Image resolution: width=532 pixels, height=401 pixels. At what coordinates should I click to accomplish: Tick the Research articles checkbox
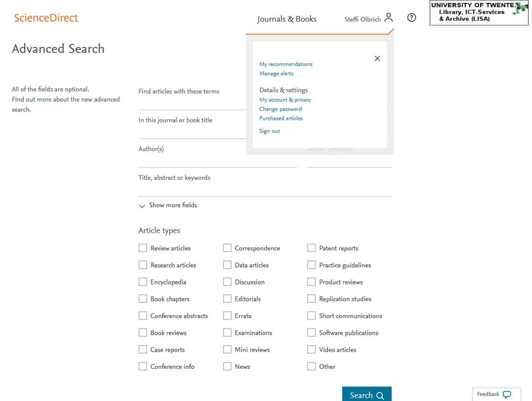coord(143,265)
